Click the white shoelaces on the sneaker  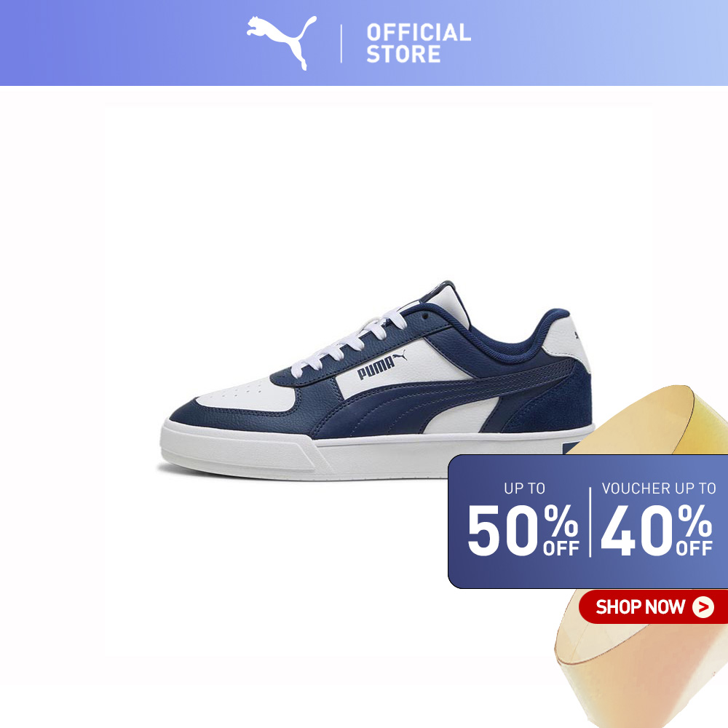[352, 340]
